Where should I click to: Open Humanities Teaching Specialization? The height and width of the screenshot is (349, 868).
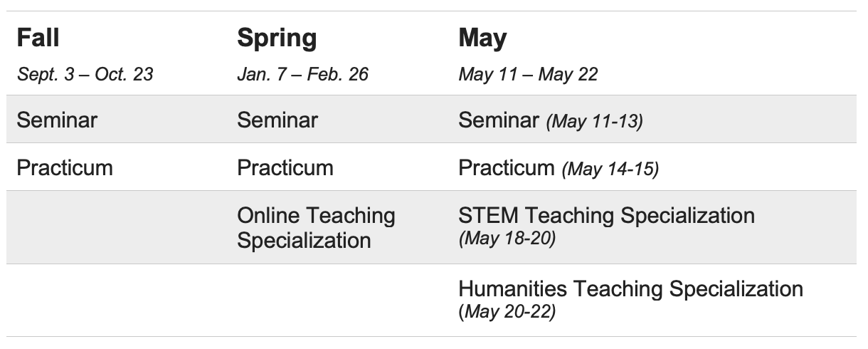(x=630, y=288)
